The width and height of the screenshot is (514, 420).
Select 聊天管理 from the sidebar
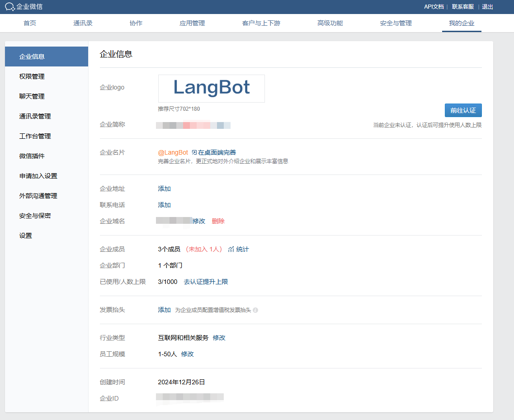31,96
